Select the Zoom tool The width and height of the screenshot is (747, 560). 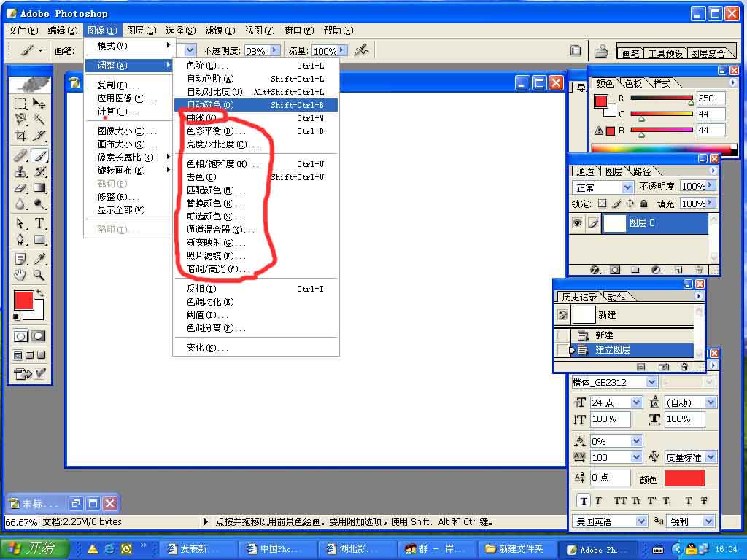click(x=39, y=275)
